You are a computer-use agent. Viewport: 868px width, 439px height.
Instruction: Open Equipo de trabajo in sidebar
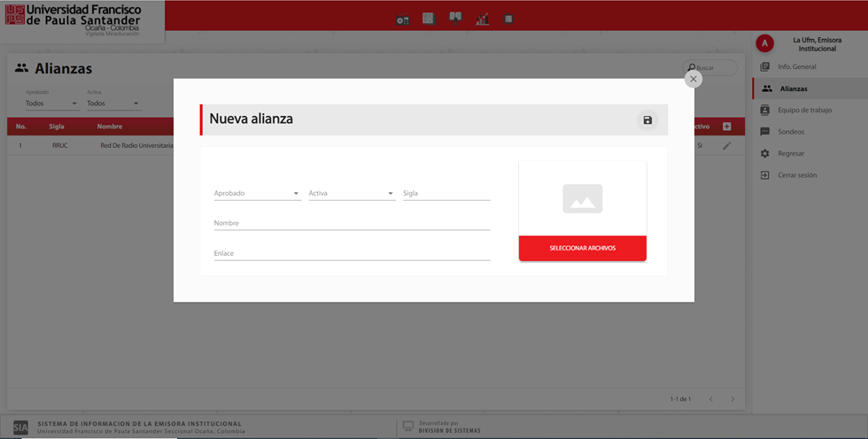pyautogui.click(x=804, y=110)
